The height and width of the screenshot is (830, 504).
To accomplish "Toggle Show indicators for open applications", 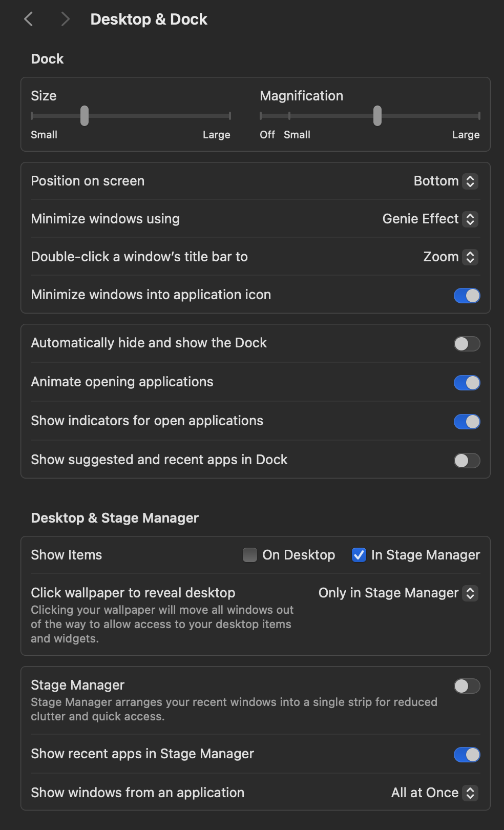I will tap(467, 422).
